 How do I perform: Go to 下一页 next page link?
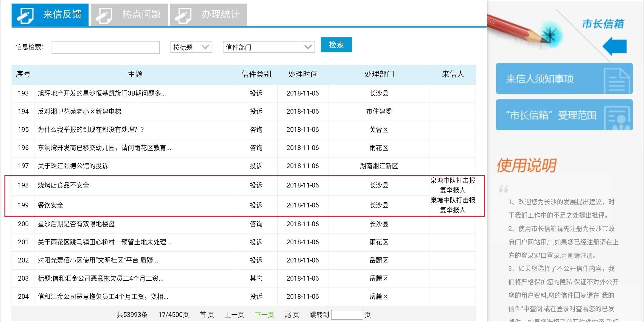(x=264, y=315)
